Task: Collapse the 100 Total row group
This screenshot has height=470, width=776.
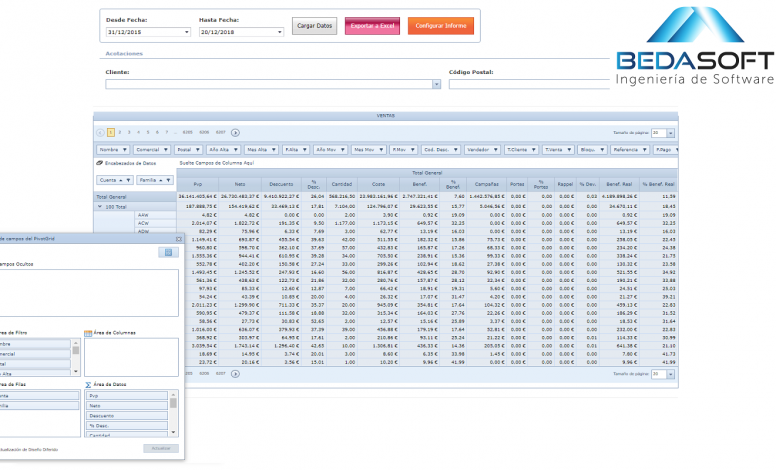Action: point(99,206)
